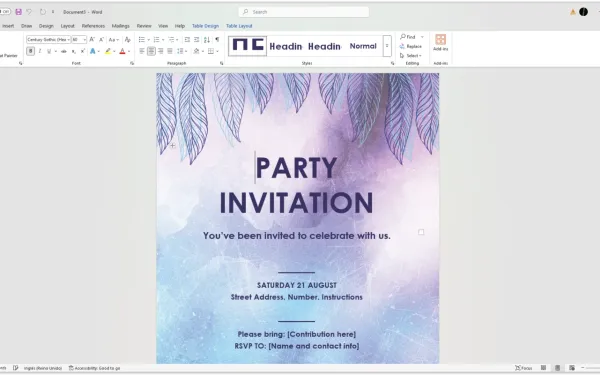Apply borders with the borders grid icon
The image size is (600, 375).
click(211, 51)
